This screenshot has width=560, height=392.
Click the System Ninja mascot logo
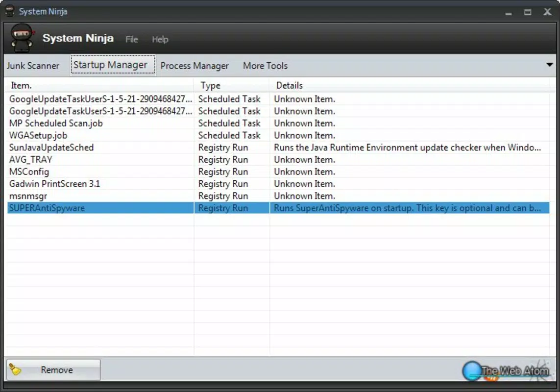click(22, 38)
